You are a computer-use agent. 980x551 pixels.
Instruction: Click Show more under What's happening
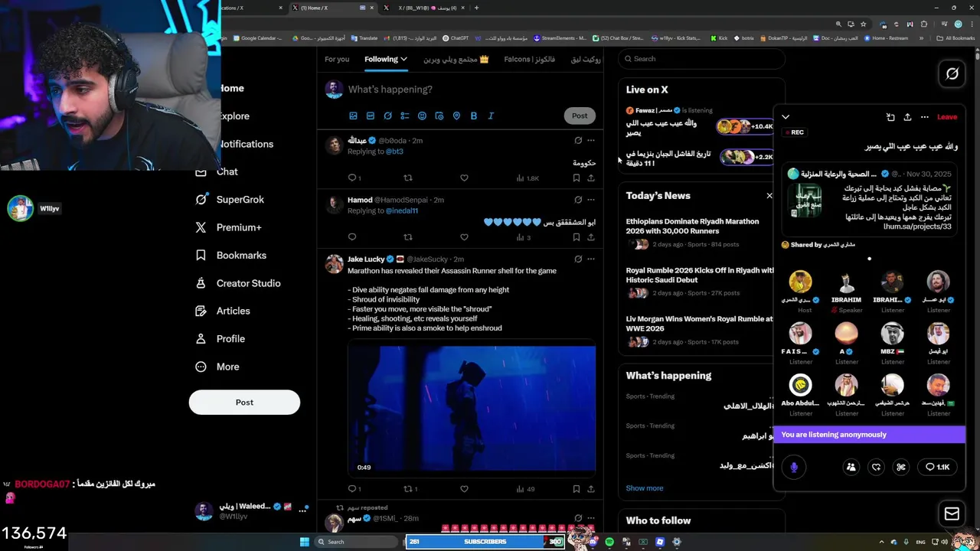(645, 488)
